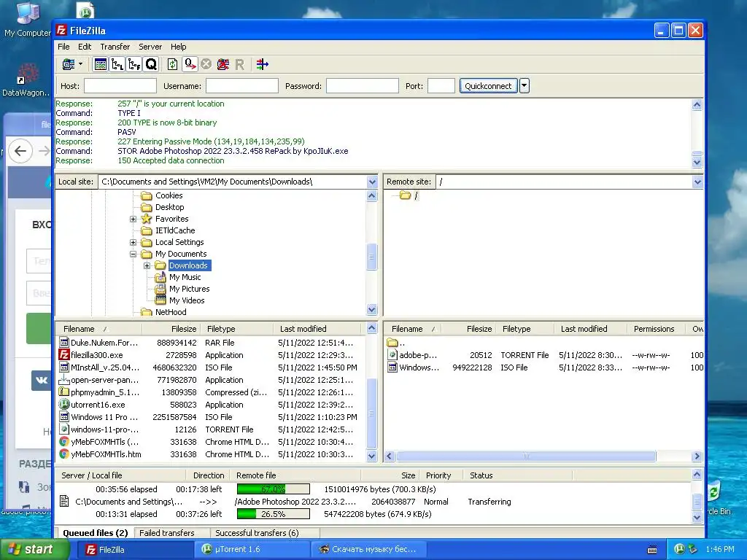Click the utorrent16.exe file icon
This screenshot has width=747, height=560.
tap(64, 405)
